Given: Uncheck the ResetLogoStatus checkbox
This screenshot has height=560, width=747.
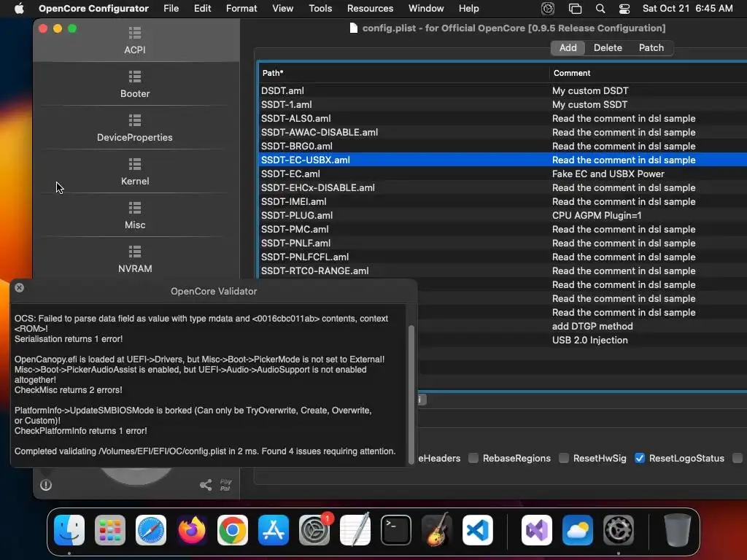Looking at the screenshot, I should click(639, 458).
